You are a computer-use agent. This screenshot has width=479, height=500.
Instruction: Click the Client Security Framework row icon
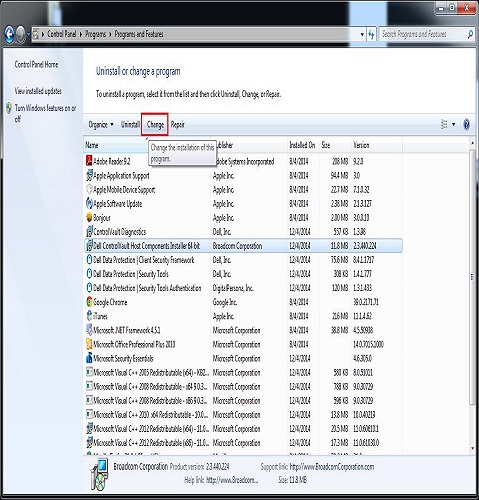(89, 260)
